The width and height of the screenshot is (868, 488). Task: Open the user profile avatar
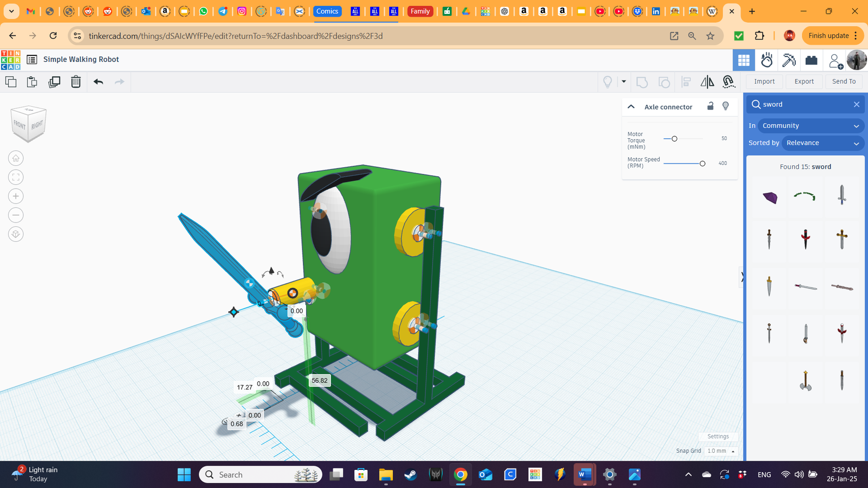click(x=857, y=60)
